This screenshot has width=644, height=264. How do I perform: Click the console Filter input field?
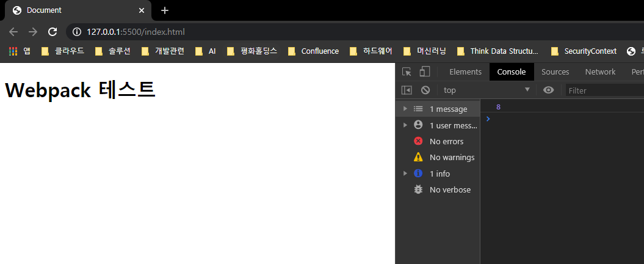pyautogui.click(x=604, y=90)
